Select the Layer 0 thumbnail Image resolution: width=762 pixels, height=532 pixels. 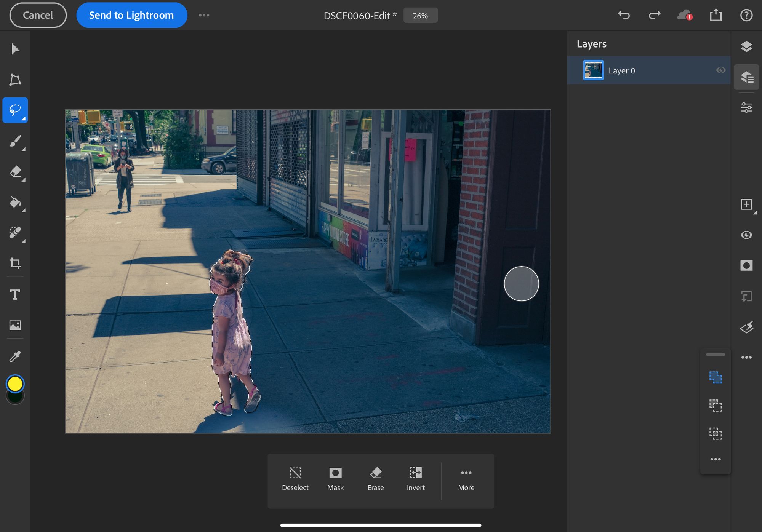(x=593, y=70)
